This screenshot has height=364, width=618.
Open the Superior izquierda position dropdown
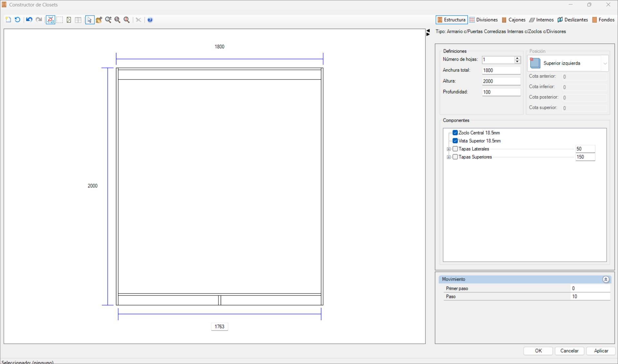pos(605,63)
